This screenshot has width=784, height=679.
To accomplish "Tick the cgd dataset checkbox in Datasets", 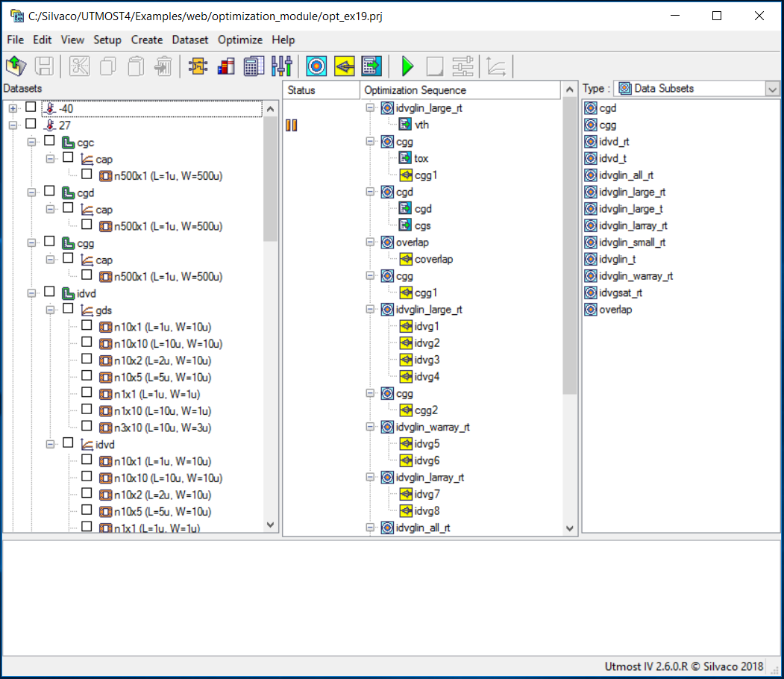I will (x=49, y=190).
